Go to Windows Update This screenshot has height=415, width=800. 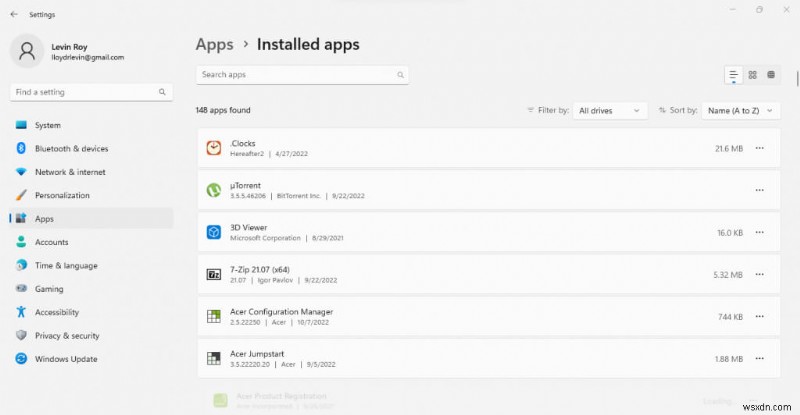tap(91, 359)
